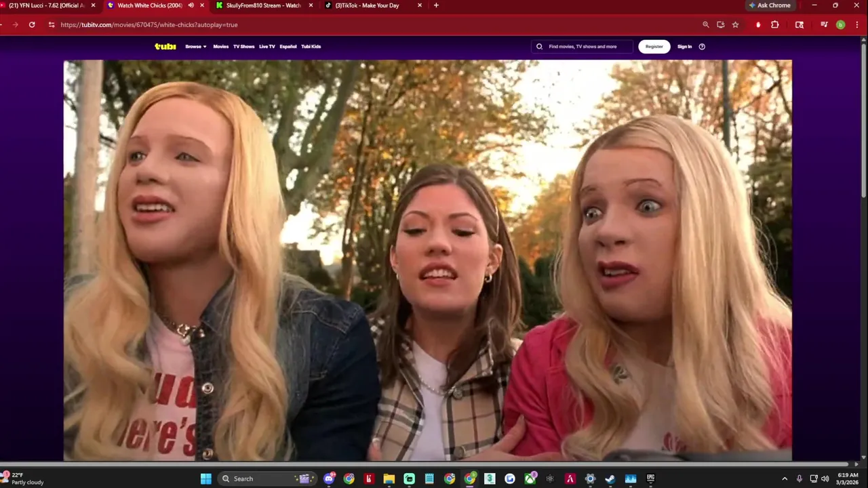This screenshot has height=488, width=868.
Task: Open the clock showing 6:19 AM
Action: tap(848, 479)
